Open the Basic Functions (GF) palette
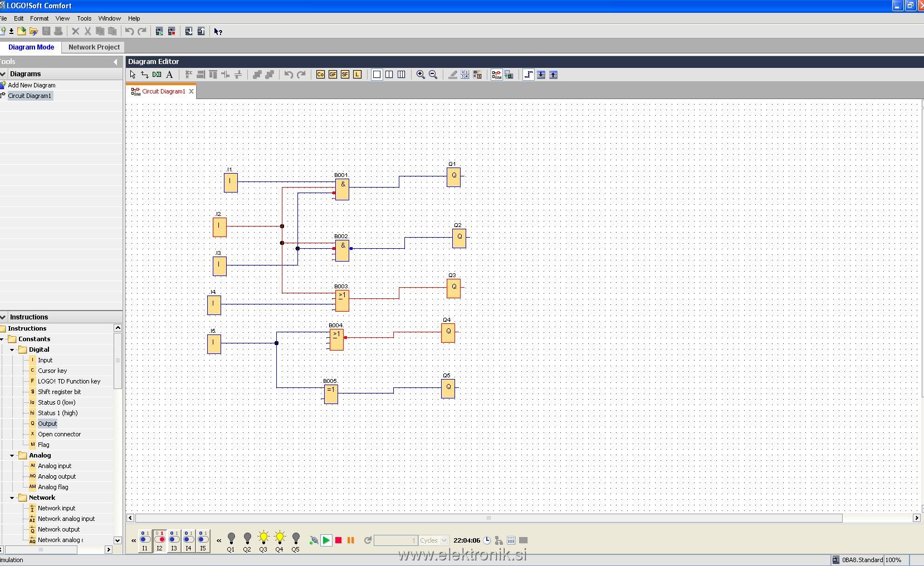Image resolution: width=924 pixels, height=566 pixels. pyautogui.click(x=333, y=75)
